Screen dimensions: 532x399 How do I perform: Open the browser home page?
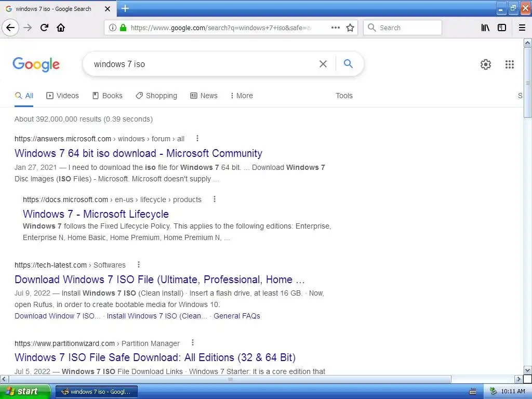[61, 28]
